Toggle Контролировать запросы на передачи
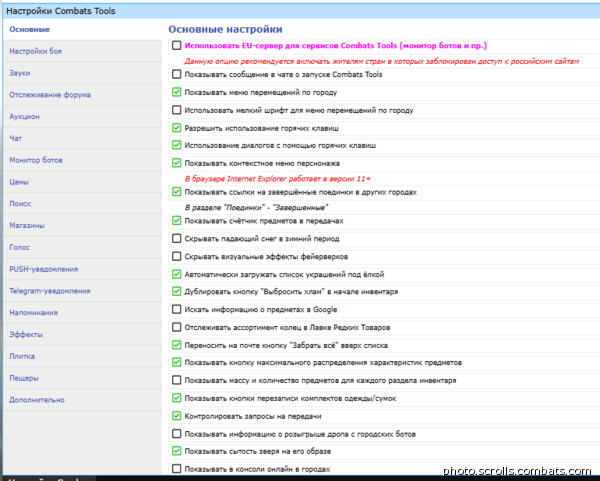The image size is (600, 481). pos(177,415)
